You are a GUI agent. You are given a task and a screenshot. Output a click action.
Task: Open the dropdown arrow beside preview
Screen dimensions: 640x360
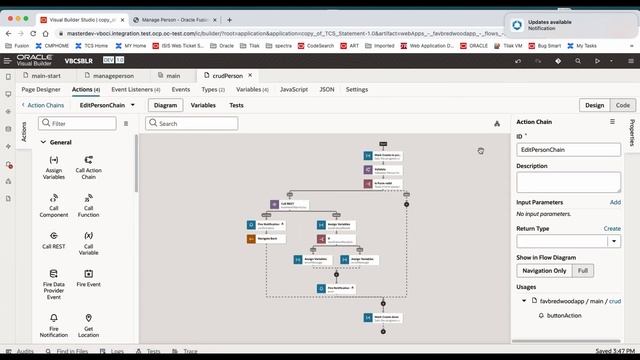point(611,61)
